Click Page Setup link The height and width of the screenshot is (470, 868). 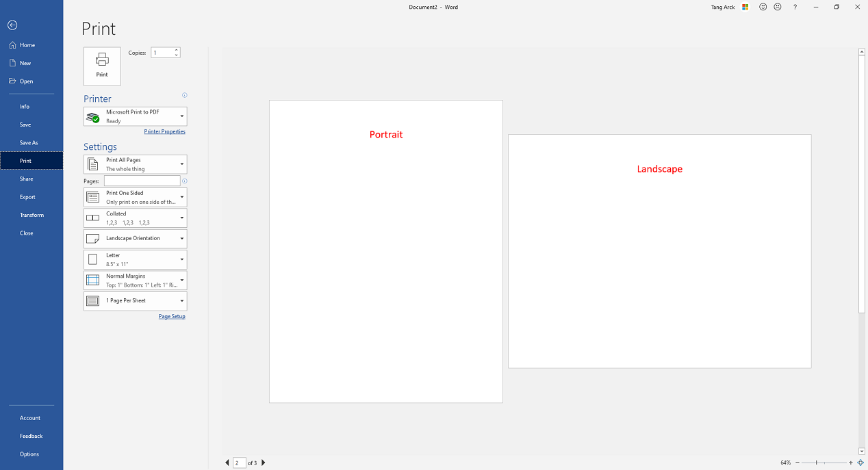point(172,316)
